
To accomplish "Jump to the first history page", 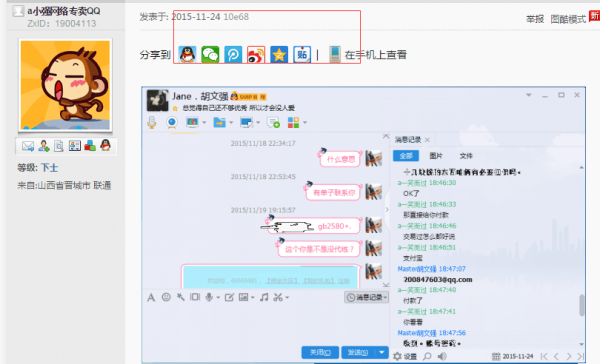I will [543, 356].
